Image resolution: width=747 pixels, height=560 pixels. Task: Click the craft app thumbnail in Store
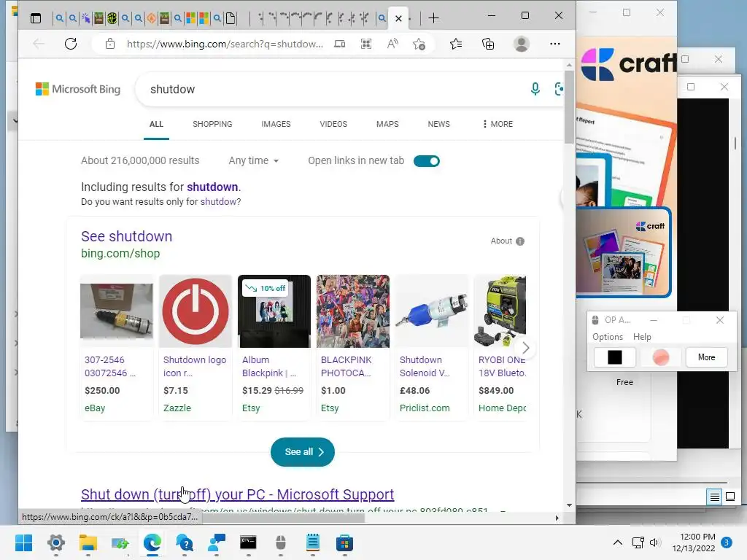coord(624,252)
